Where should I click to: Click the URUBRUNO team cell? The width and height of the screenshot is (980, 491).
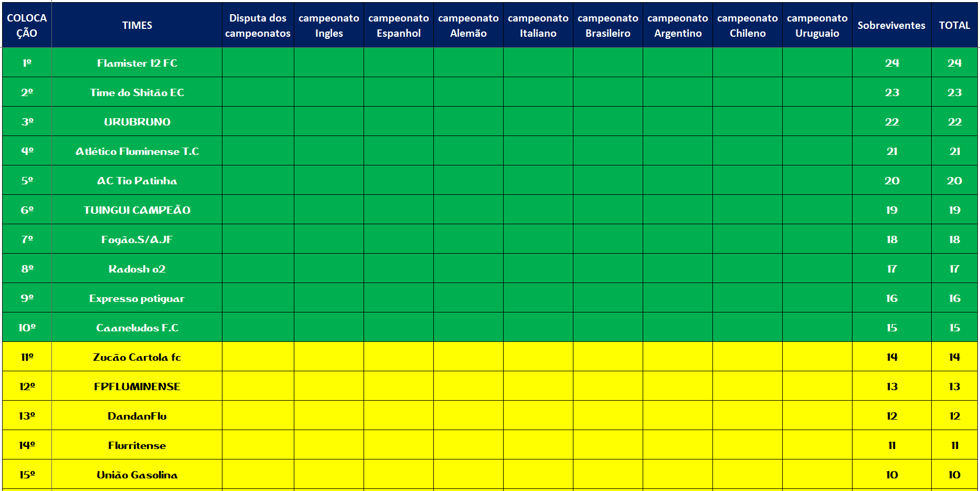coord(137,122)
